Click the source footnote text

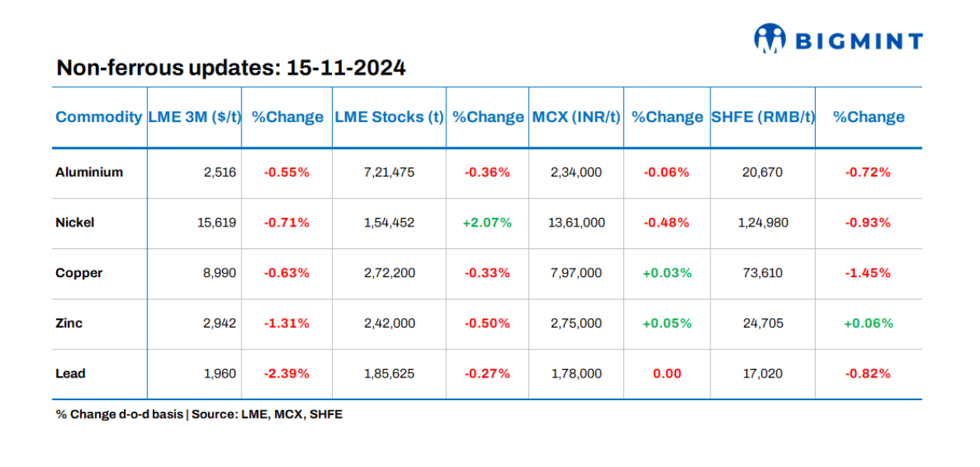click(x=199, y=414)
